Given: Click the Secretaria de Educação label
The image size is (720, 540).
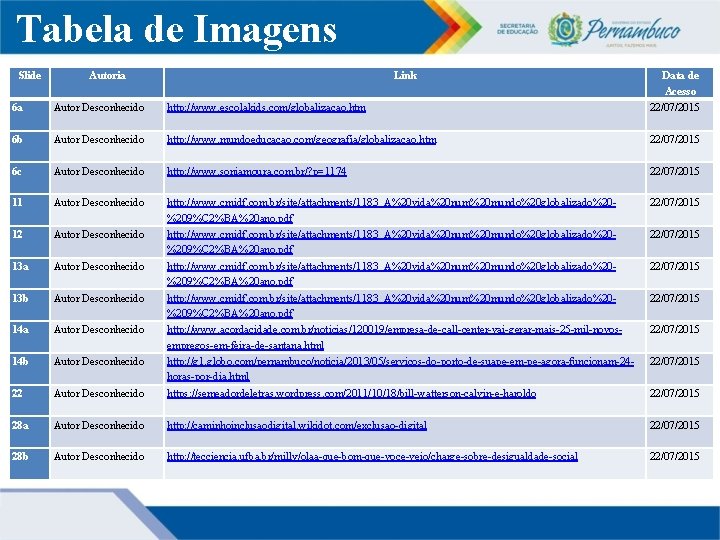Looking at the screenshot, I should [x=518, y=29].
